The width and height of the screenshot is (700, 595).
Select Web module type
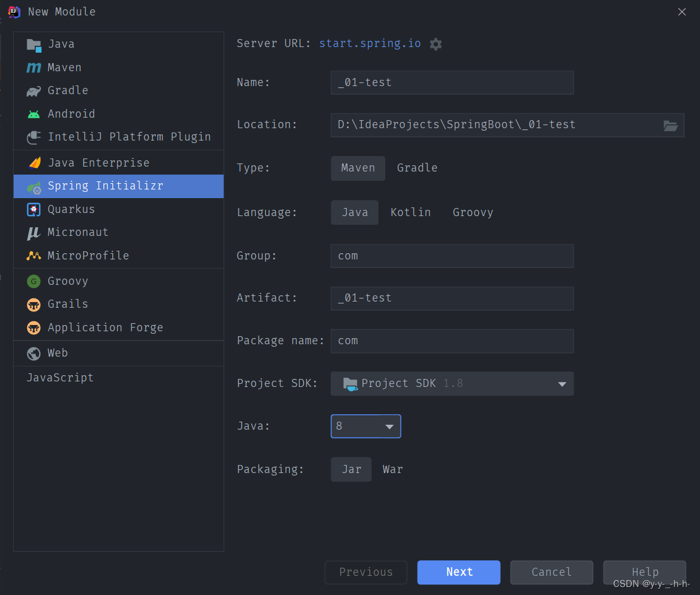(x=118, y=353)
